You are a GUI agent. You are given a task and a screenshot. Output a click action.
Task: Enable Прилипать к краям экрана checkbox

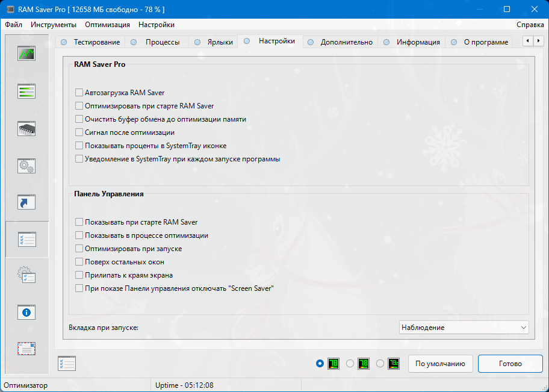coord(79,275)
